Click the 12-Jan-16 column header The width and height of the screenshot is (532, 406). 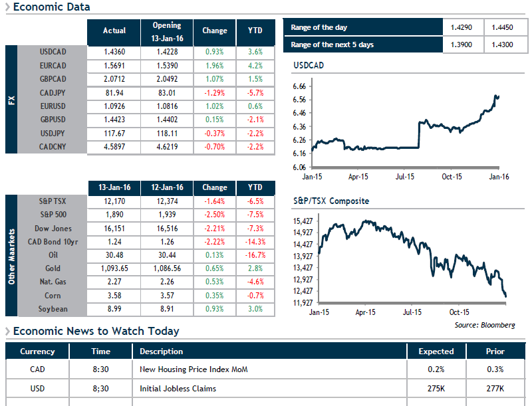(x=167, y=187)
